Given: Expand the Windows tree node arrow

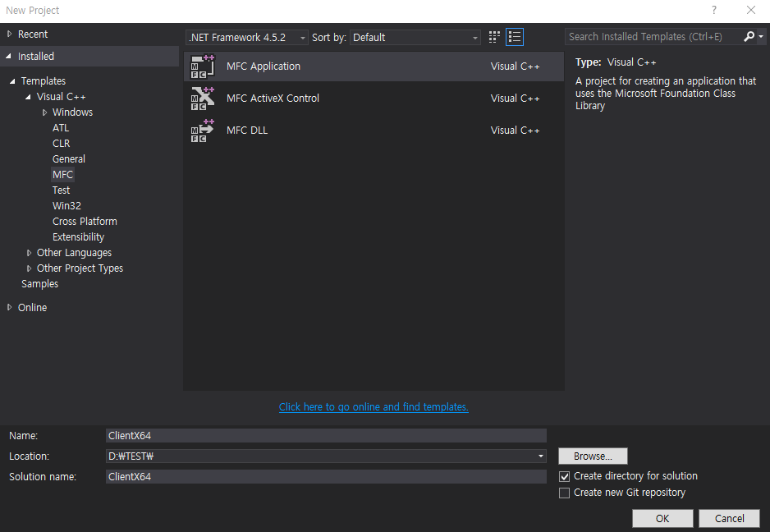Looking at the screenshot, I should click(44, 112).
